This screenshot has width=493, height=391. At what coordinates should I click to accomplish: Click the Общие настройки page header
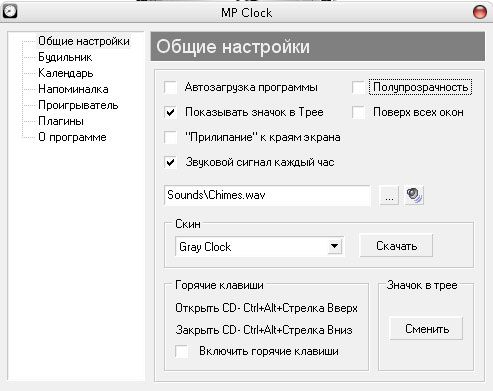pos(318,46)
